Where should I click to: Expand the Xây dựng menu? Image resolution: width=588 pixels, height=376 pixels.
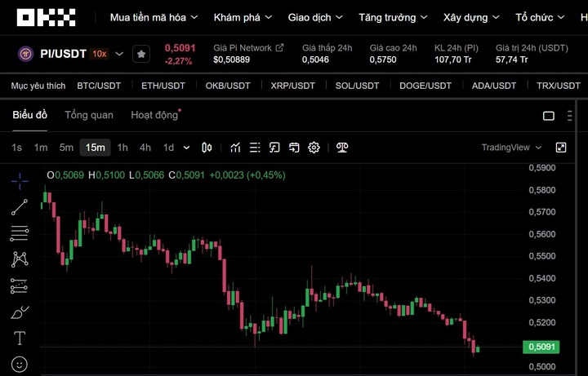[x=471, y=18]
